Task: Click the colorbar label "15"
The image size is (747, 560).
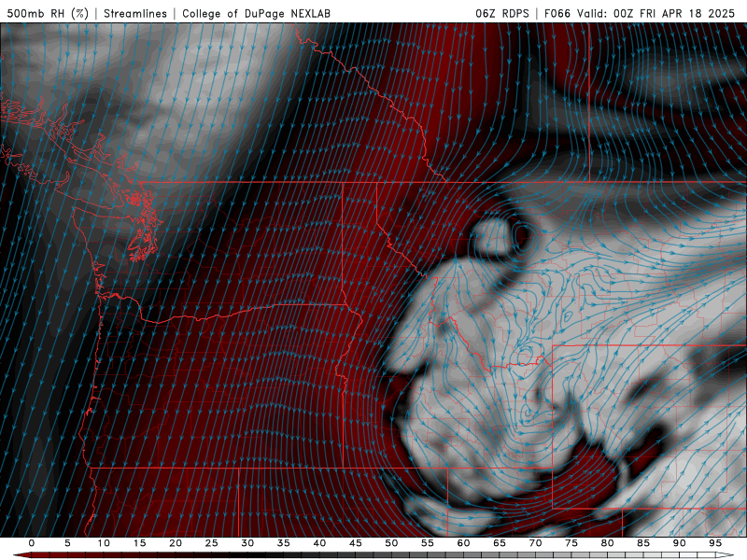Action: (139, 543)
